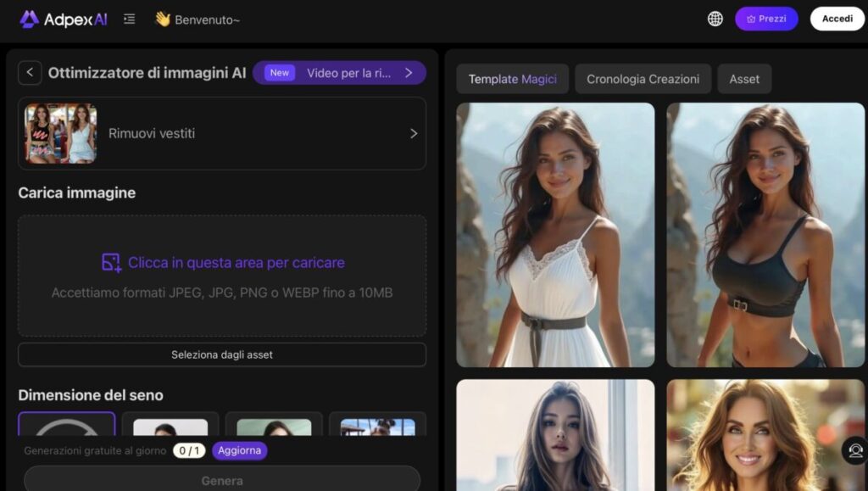Select the white dress template thumbnail
Viewport: 868px width, 491px height.
tap(555, 235)
